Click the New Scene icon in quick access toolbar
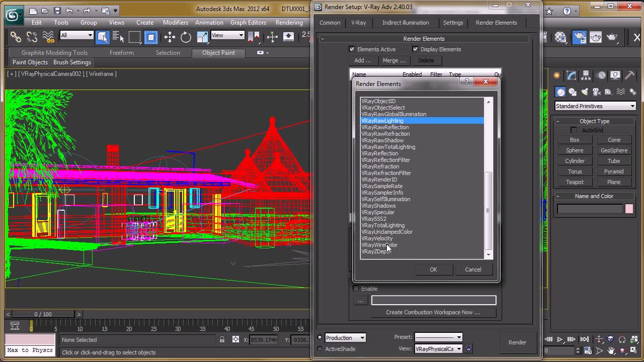 pyautogui.click(x=33, y=10)
